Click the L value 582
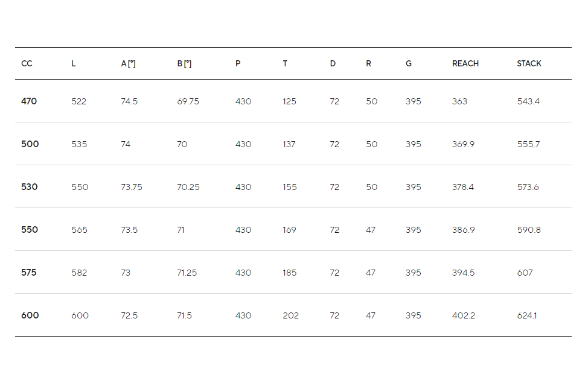This screenshot has width=588, height=386. [x=79, y=273]
